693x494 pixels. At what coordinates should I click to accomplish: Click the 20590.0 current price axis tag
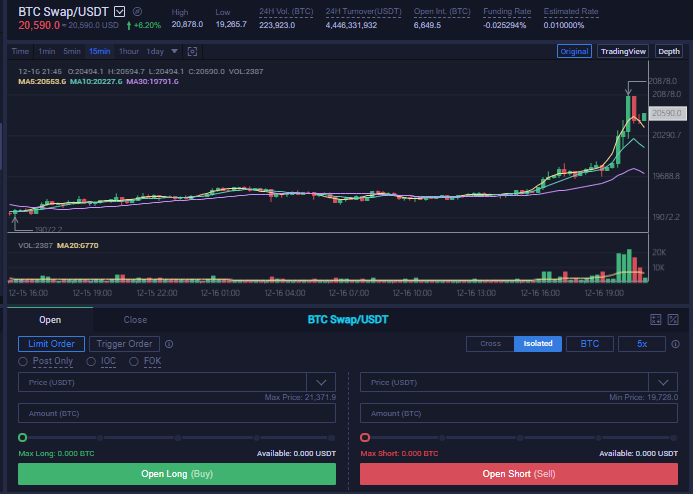click(667, 113)
